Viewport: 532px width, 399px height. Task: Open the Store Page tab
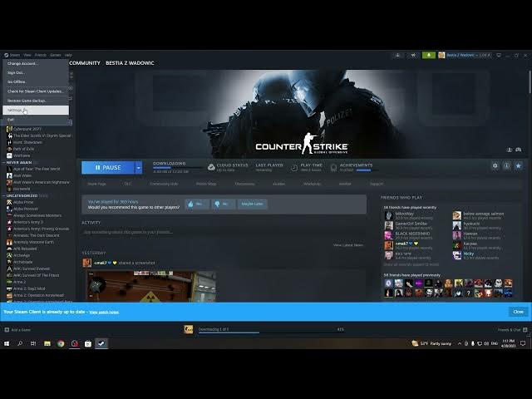pos(96,184)
